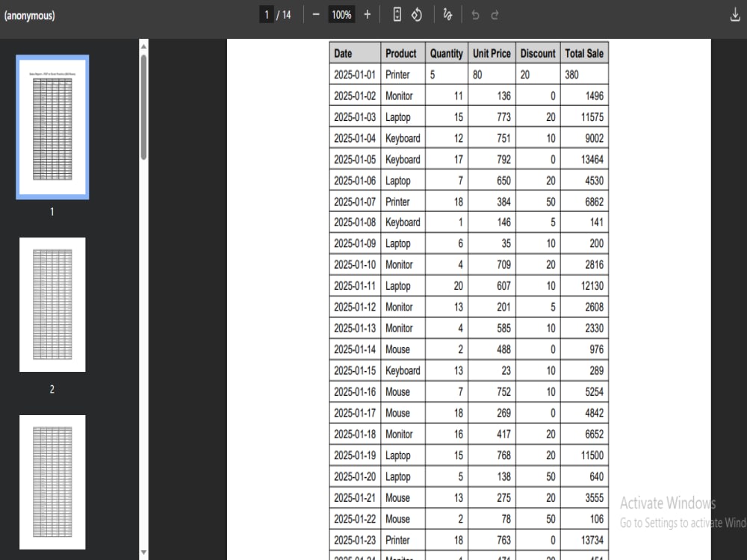
Task: Activate the draw annotation tool
Action: click(447, 15)
